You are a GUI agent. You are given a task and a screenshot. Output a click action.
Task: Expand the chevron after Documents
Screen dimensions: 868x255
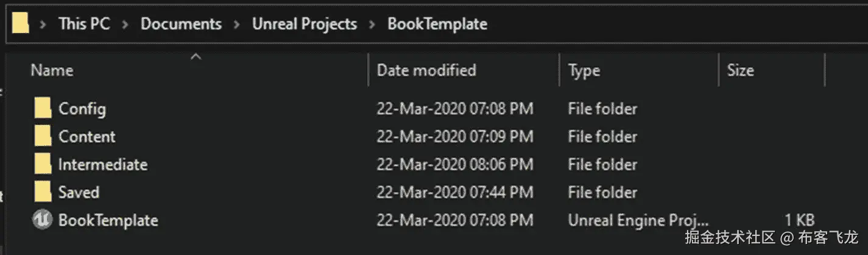(237, 24)
